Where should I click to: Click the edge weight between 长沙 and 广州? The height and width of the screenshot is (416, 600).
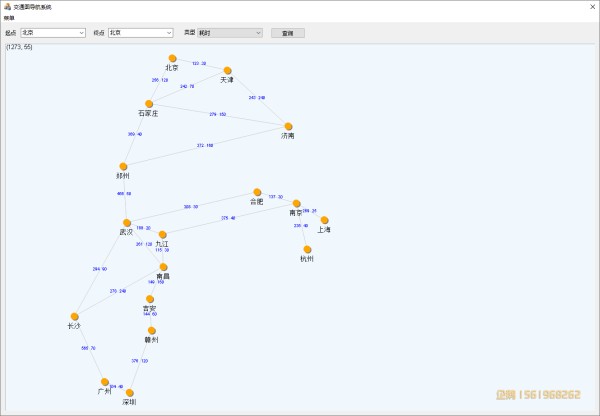click(x=88, y=348)
